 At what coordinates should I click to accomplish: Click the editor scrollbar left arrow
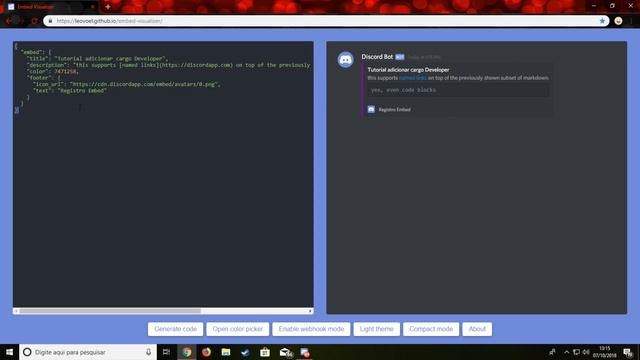point(16,311)
